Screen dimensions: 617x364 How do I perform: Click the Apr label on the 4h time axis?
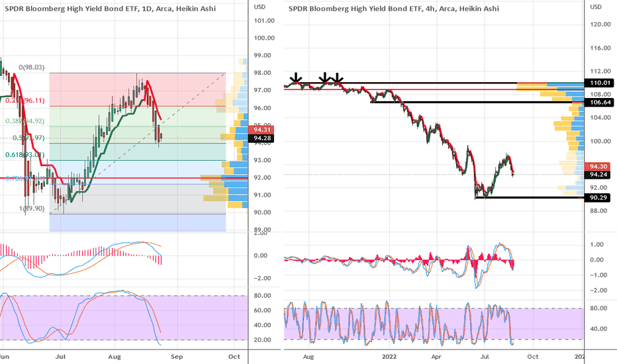pyautogui.click(x=436, y=357)
